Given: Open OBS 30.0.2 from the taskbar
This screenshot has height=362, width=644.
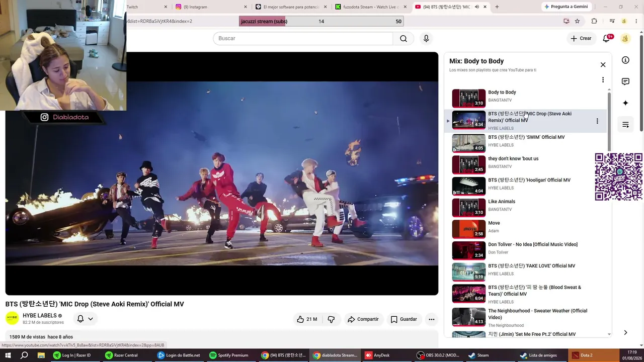Looking at the screenshot, I should tap(439, 355).
